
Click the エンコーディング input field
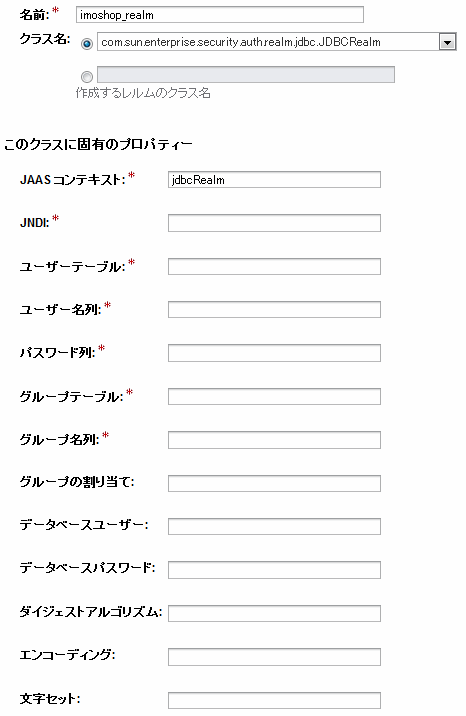click(x=274, y=657)
